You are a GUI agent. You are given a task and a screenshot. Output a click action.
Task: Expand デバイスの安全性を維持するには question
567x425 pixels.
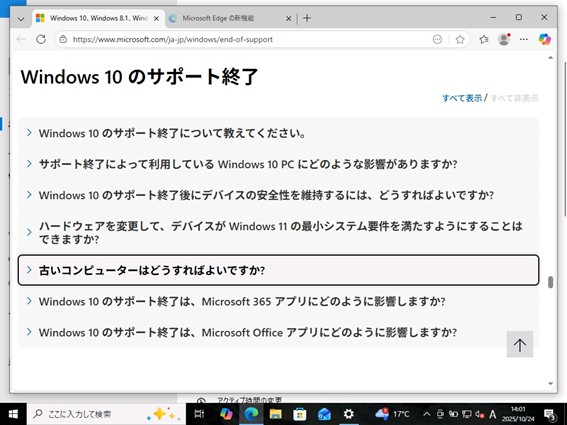click(x=278, y=195)
